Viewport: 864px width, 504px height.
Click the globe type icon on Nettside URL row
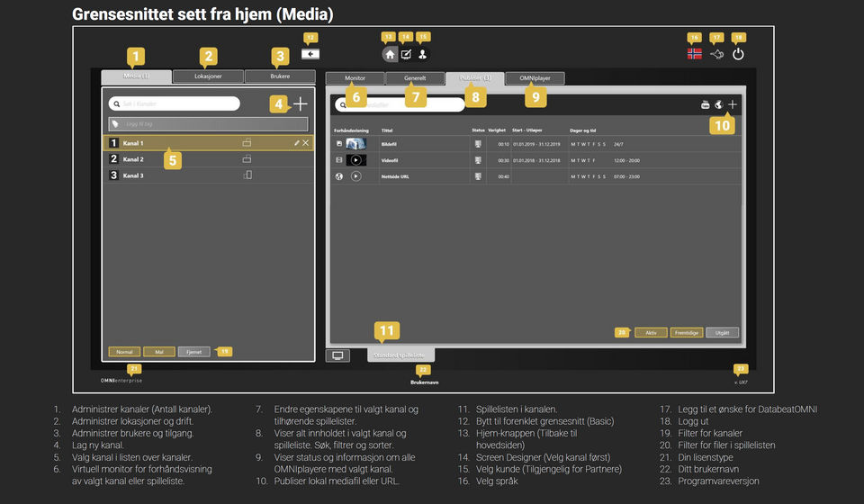point(339,176)
